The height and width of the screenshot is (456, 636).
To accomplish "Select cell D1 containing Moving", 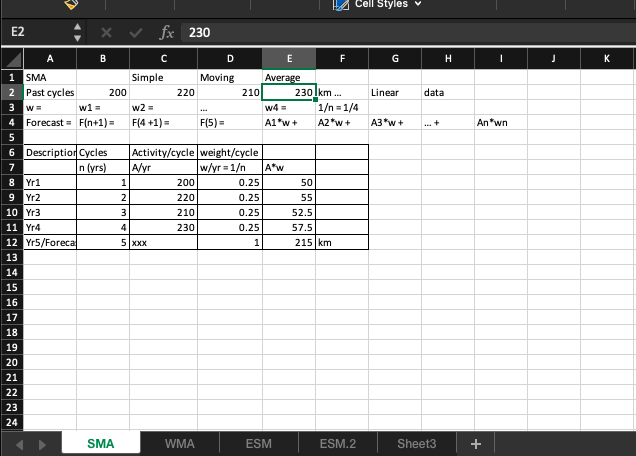I will 230,77.
